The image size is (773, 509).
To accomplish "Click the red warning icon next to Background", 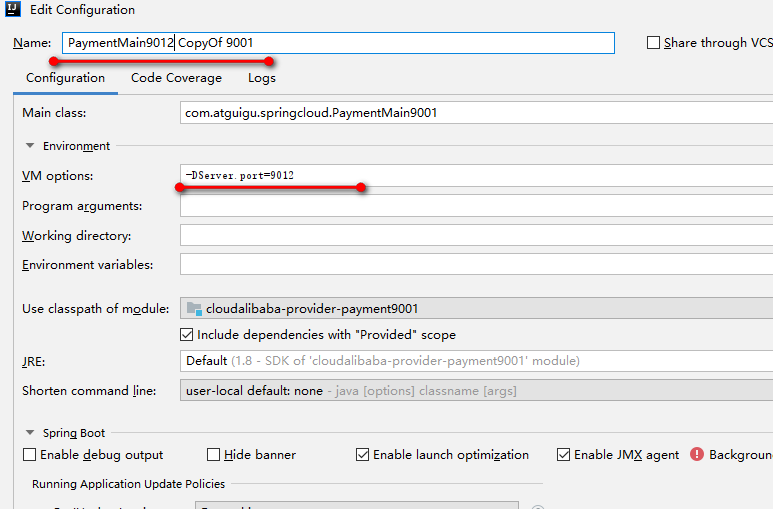I will pos(697,454).
